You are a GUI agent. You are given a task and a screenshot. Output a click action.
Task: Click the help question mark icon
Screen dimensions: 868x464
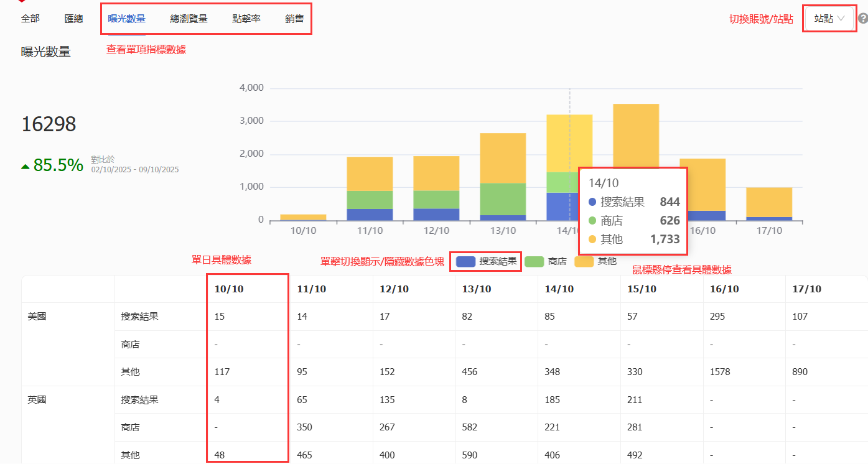[862, 19]
